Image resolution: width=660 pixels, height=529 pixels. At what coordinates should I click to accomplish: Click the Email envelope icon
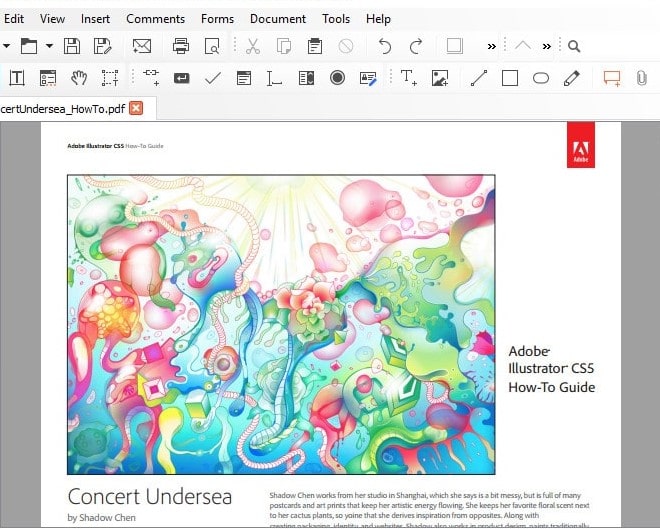tap(142, 46)
